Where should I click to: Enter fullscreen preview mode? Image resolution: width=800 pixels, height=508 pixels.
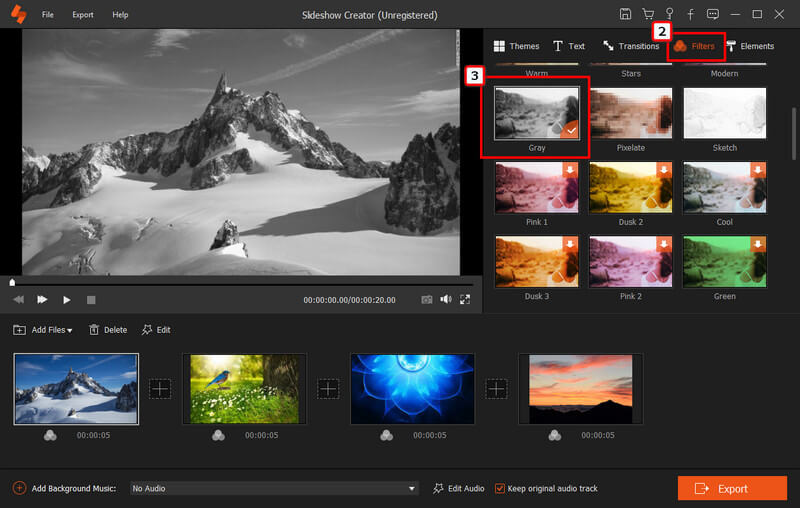465,299
